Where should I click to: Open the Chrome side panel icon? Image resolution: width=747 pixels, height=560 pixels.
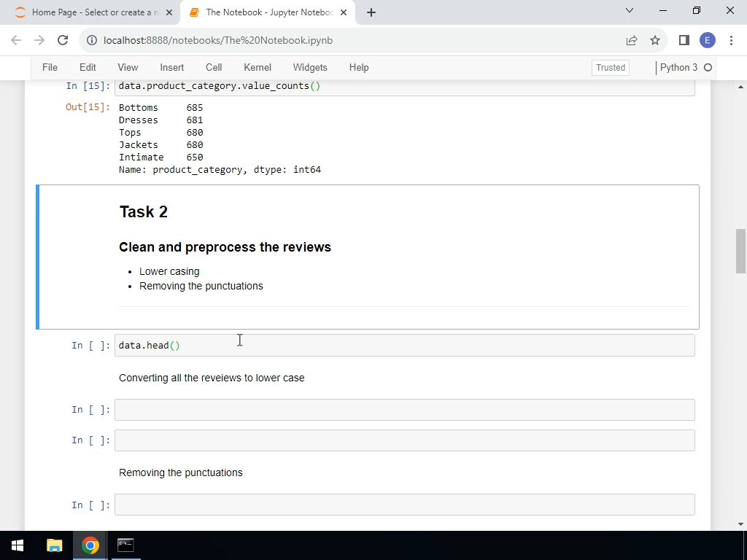click(683, 40)
